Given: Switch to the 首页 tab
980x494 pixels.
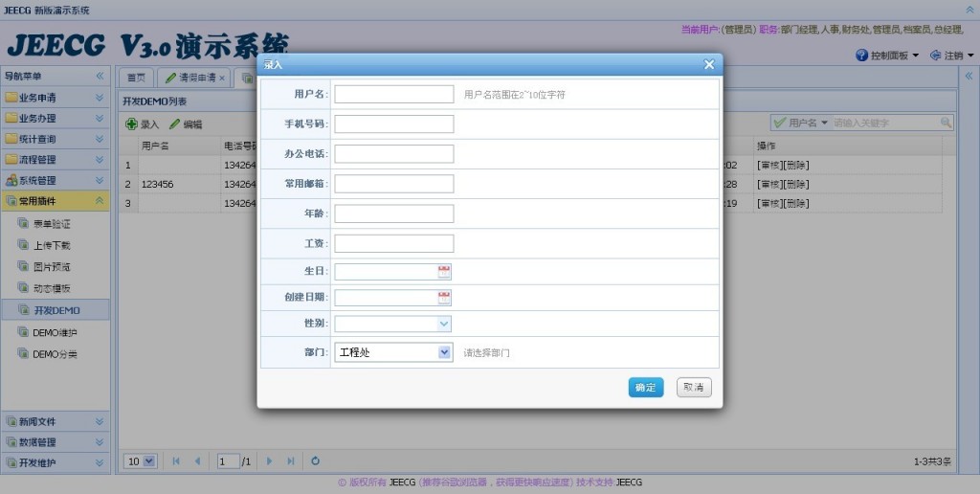Looking at the screenshot, I should [136, 78].
